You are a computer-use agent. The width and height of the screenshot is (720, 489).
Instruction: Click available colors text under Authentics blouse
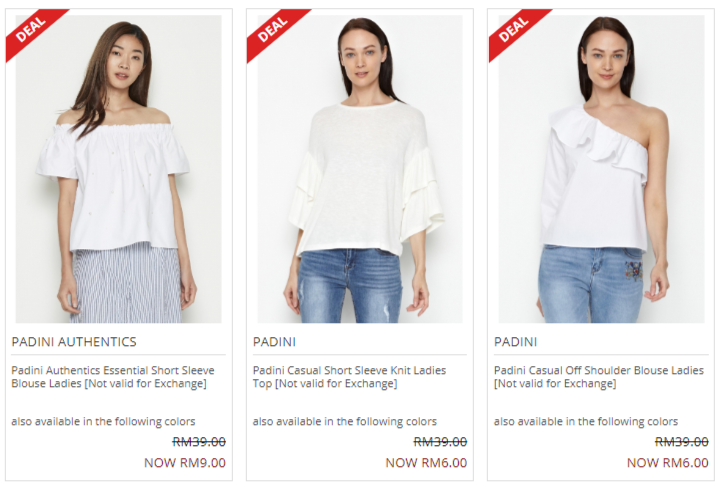point(103,422)
